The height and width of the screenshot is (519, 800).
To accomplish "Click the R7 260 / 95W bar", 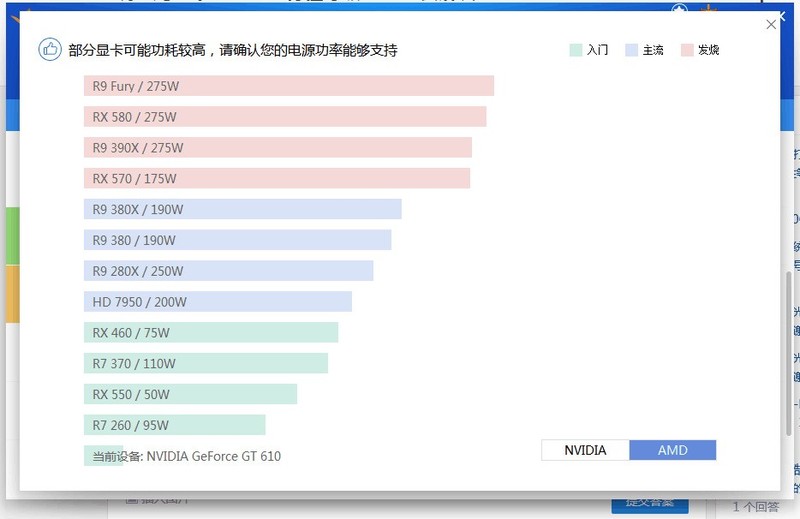I will coord(174,425).
